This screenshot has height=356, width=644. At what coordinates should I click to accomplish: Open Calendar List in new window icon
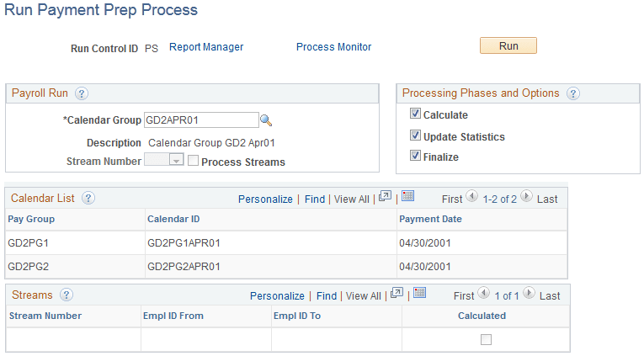click(x=386, y=198)
